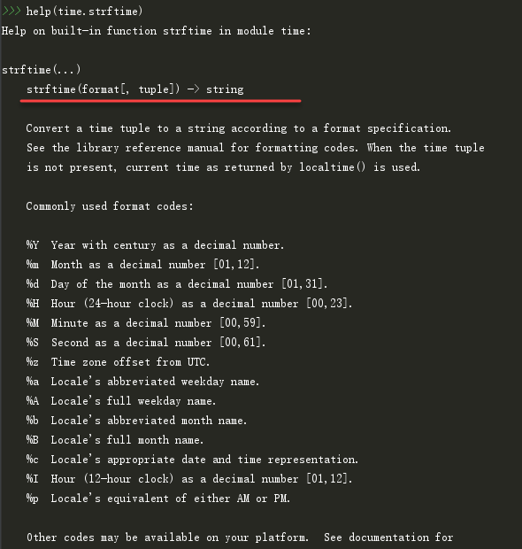Screen dimensions: 522x549
Task: Click the help(time.strftime) command text
Action: [84, 11]
